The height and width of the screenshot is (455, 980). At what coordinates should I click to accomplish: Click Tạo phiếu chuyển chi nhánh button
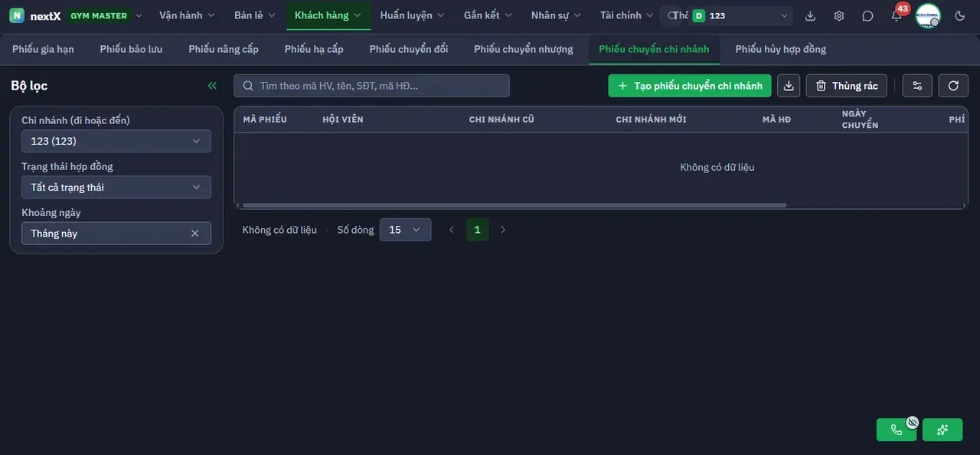[x=690, y=86]
